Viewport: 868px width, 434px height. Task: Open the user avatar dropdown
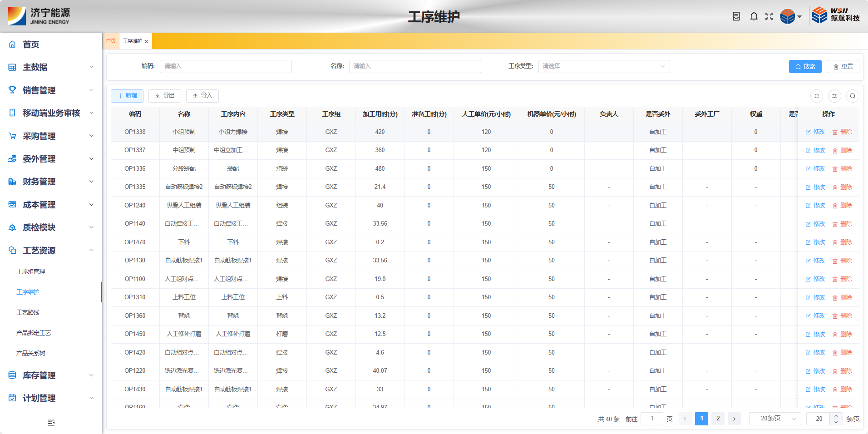point(791,16)
